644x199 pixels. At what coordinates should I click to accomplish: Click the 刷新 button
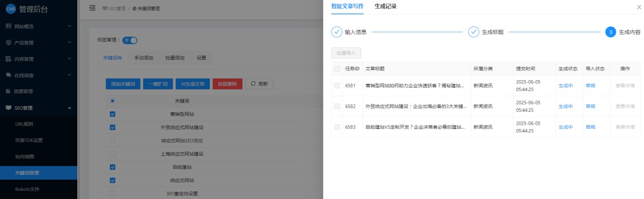tap(259, 84)
